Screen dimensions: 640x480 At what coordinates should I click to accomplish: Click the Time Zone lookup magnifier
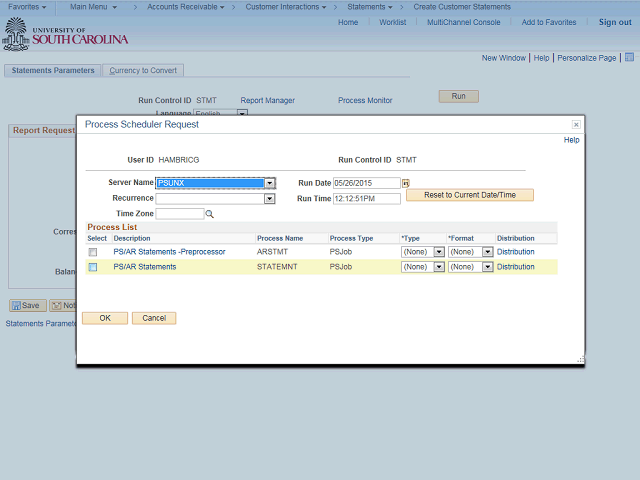[210, 214]
